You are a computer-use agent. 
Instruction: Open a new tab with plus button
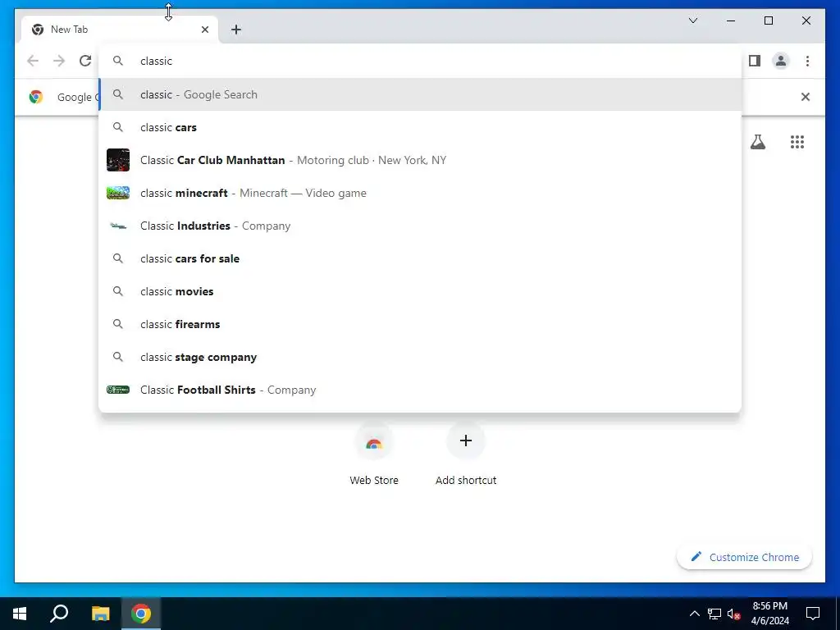coord(236,30)
